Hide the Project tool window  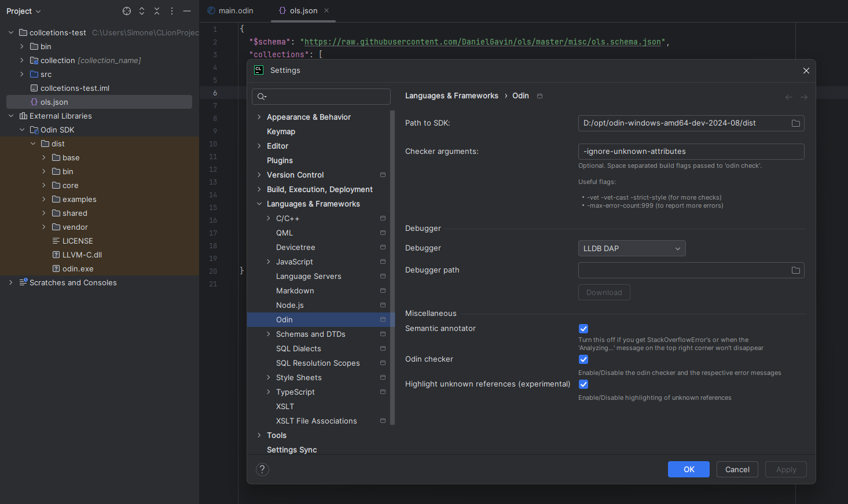(187, 11)
